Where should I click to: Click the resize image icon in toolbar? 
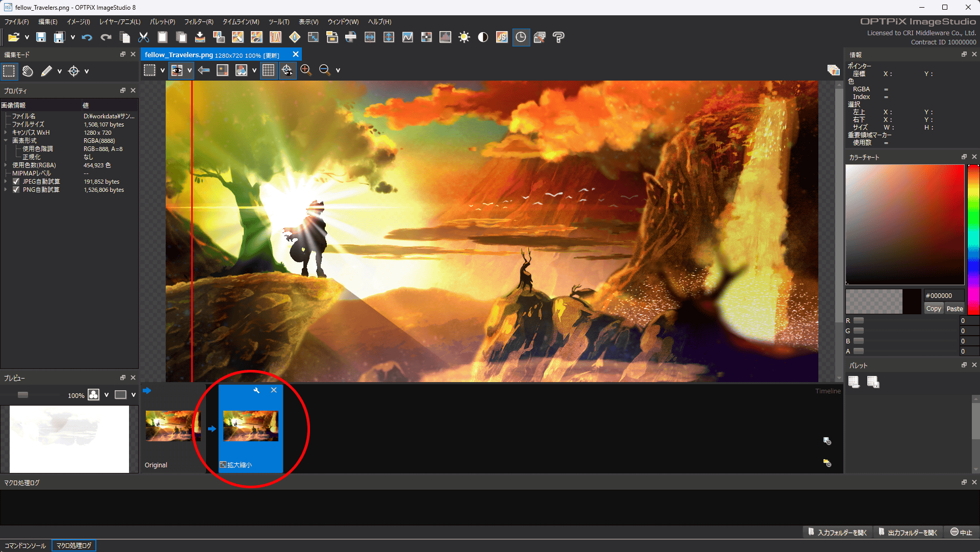coord(313,37)
